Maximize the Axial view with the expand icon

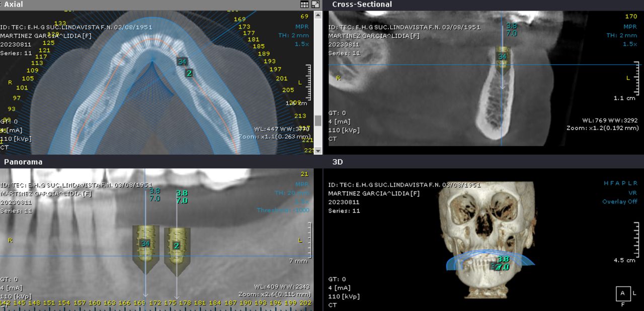315,5
